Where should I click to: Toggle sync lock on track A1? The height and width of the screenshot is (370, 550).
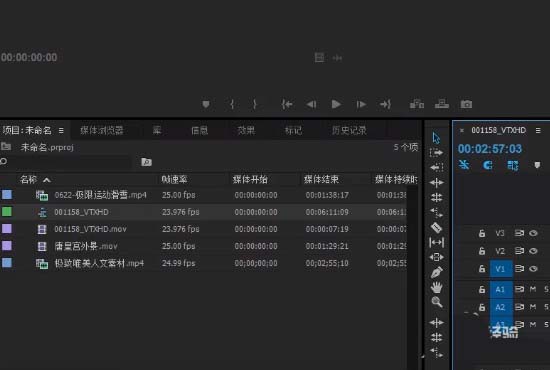tap(519, 289)
